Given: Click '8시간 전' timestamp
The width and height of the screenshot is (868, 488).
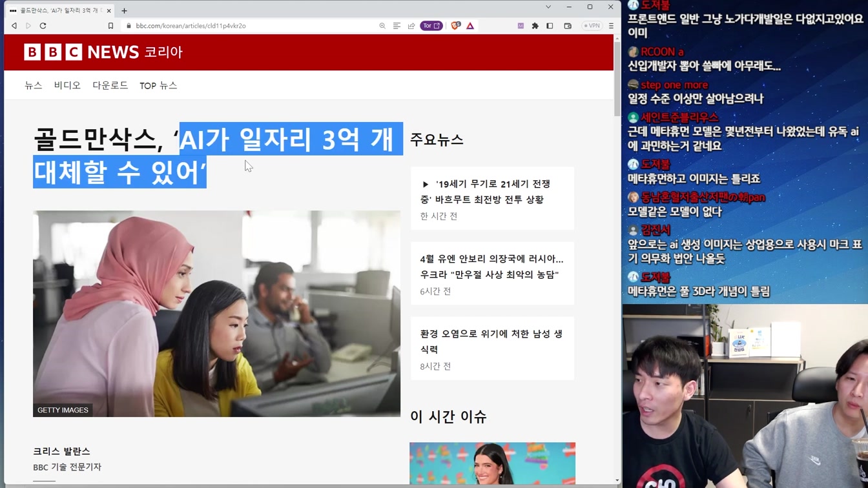Looking at the screenshot, I should (435, 366).
